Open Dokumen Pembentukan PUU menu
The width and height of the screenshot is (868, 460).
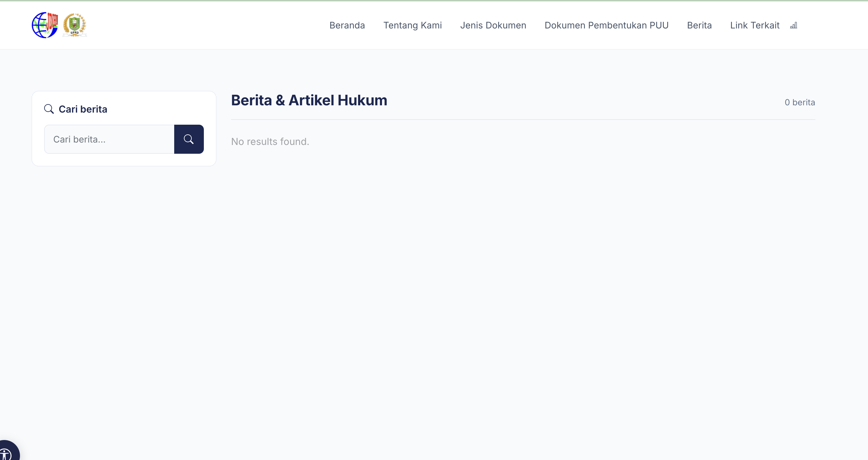[x=606, y=25]
